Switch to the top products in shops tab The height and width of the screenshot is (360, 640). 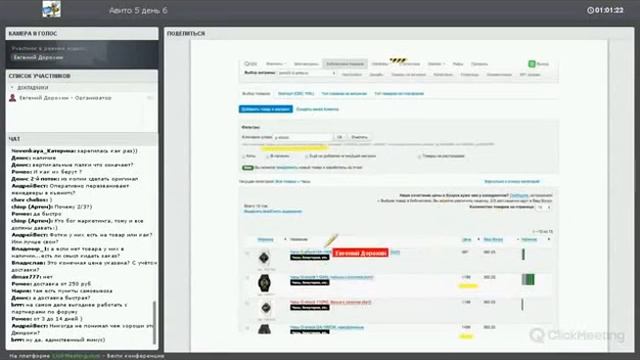click(344, 93)
